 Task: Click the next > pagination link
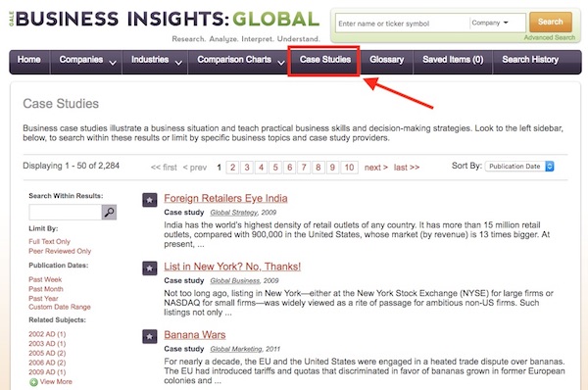pyautogui.click(x=375, y=168)
